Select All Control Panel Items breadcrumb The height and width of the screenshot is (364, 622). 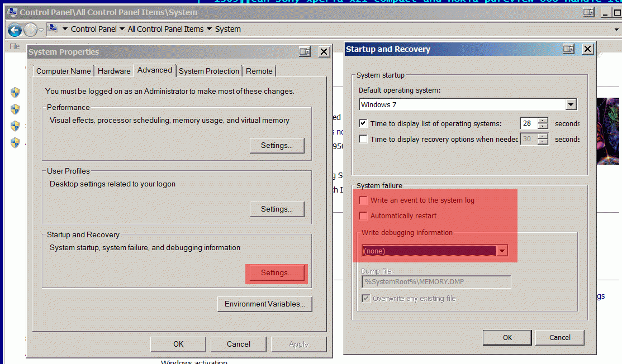pos(165,29)
